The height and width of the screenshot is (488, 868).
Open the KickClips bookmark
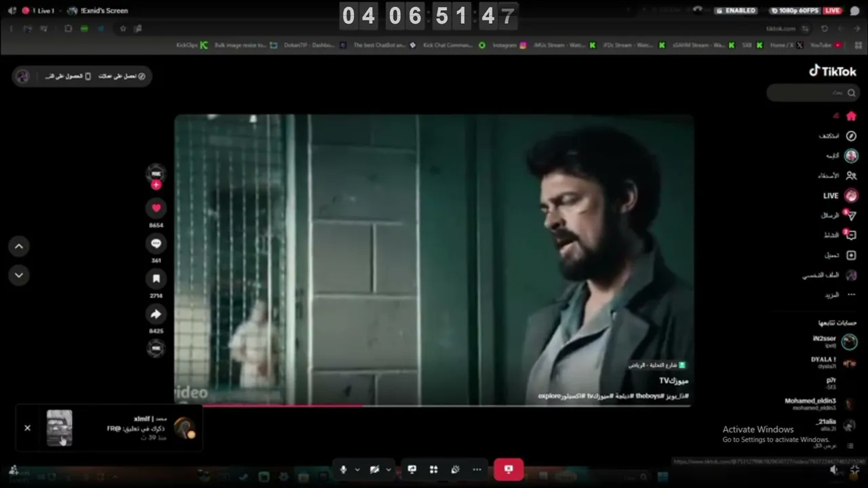click(192, 45)
